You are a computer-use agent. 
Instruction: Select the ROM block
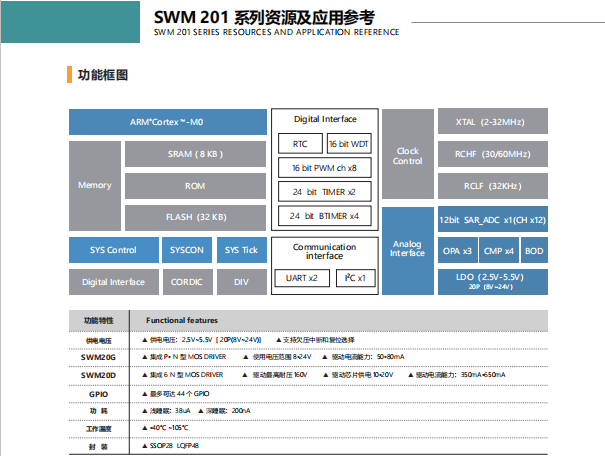[195, 186]
